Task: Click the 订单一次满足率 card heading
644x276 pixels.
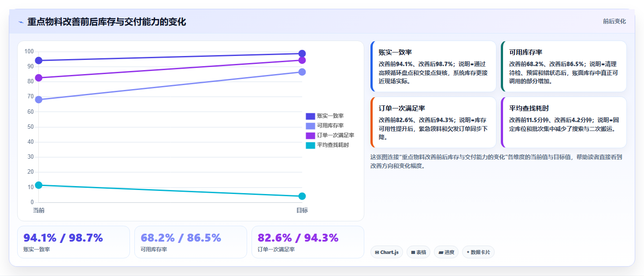Action: tap(402, 108)
